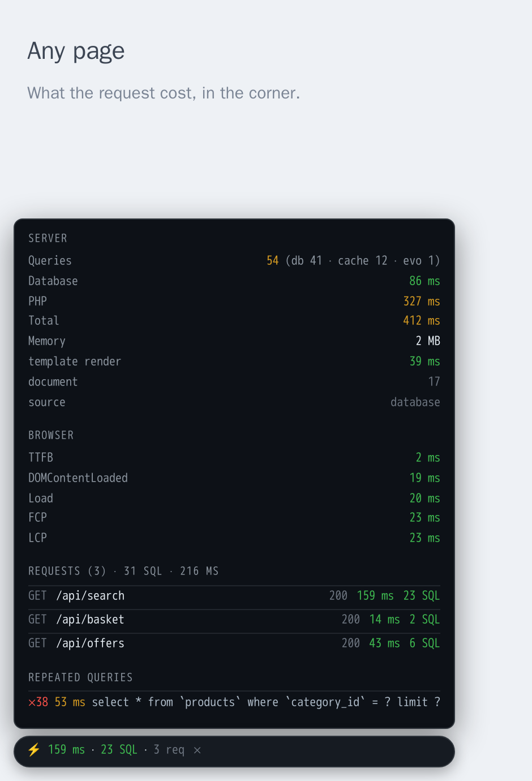Viewport: 532px width, 781px height.
Task: Click the 'What the request cost' subtitle
Action: click(164, 93)
